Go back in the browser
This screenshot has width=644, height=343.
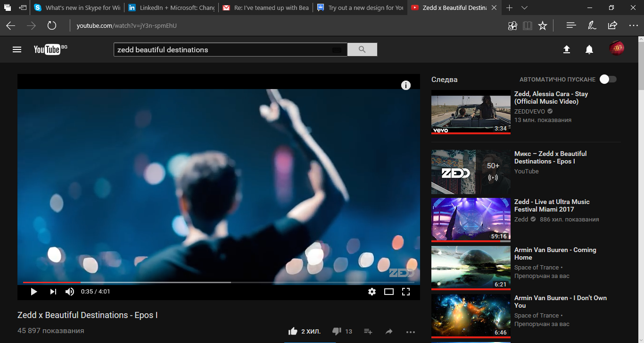[x=10, y=25]
